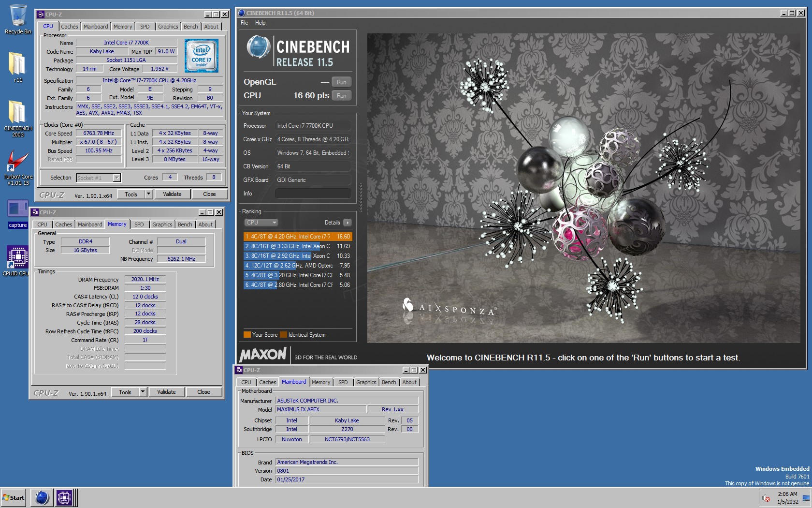Viewport: 812px width, 508px height.
Task: Launch CPUID CPU-Z desktop shortcut
Action: (x=18, y=261)
